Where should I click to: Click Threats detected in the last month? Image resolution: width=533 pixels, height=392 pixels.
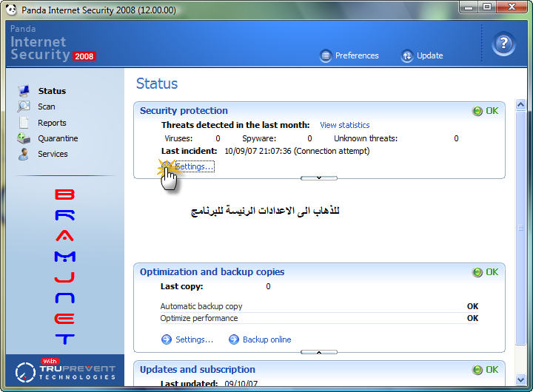click(235, 125)
